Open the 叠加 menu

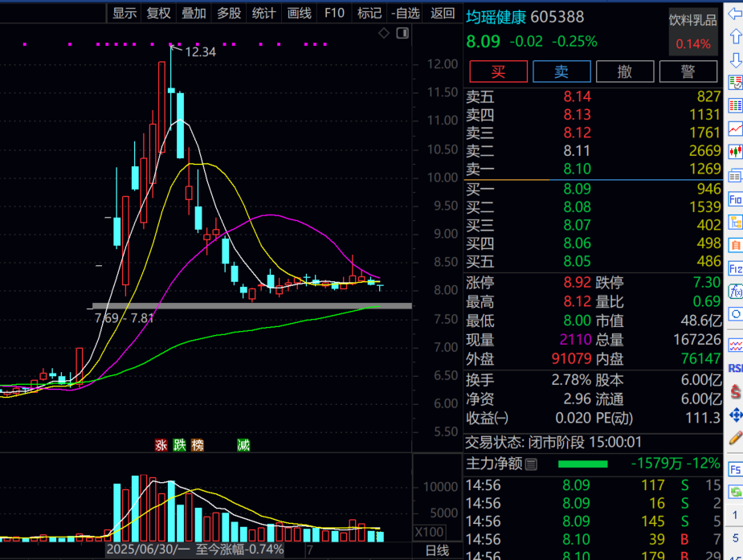point(194,13)
